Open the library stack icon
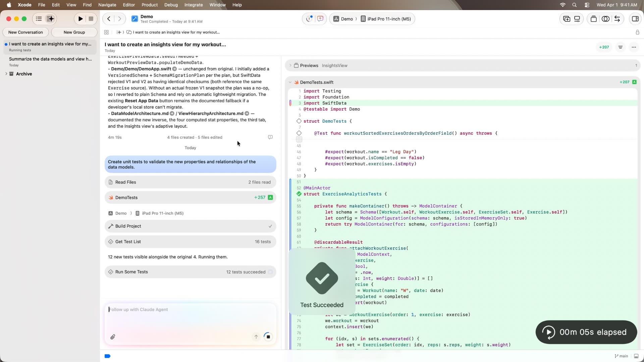The image size is (644, 362). pyautogui.click(x=594, y=19)
